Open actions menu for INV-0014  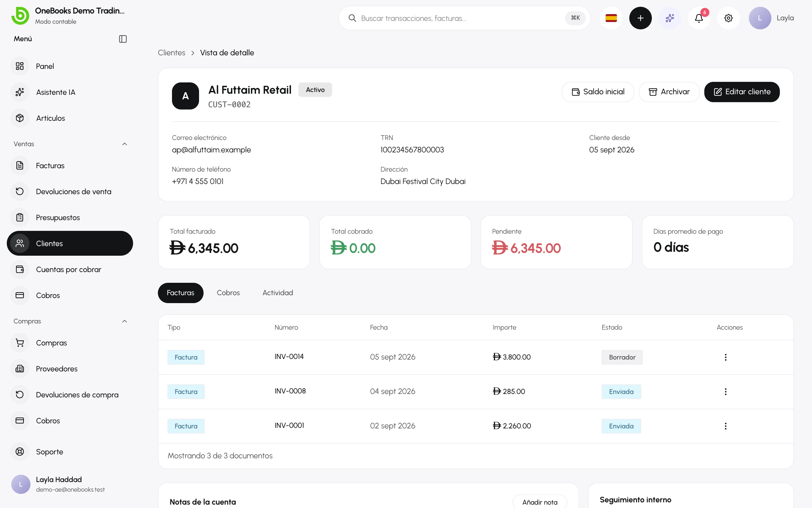click(725, 357)
